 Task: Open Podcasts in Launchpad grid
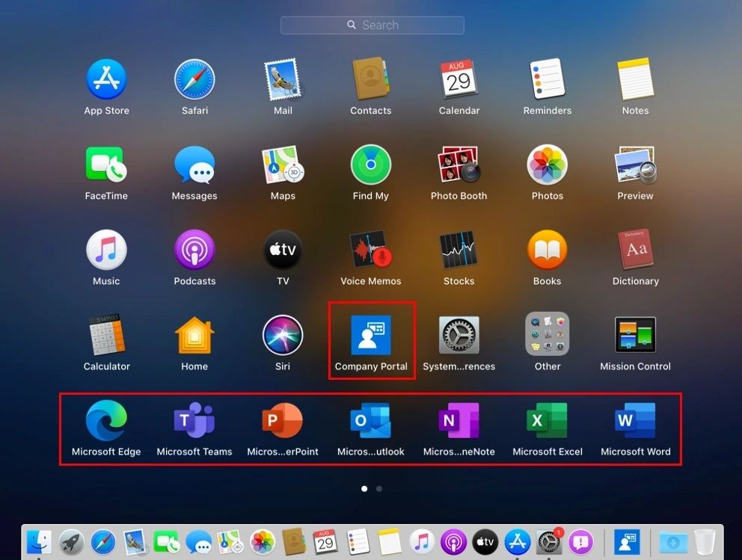click(194, 250)
